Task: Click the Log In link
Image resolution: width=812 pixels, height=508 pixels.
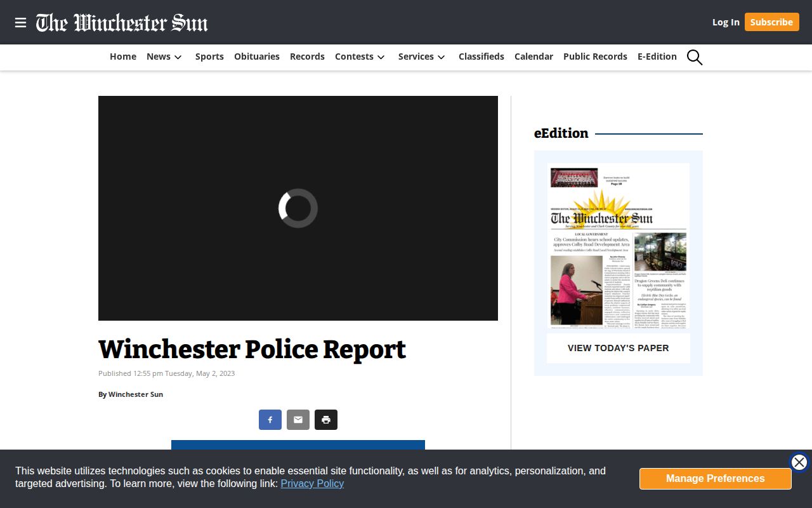Action: (726, 22)
